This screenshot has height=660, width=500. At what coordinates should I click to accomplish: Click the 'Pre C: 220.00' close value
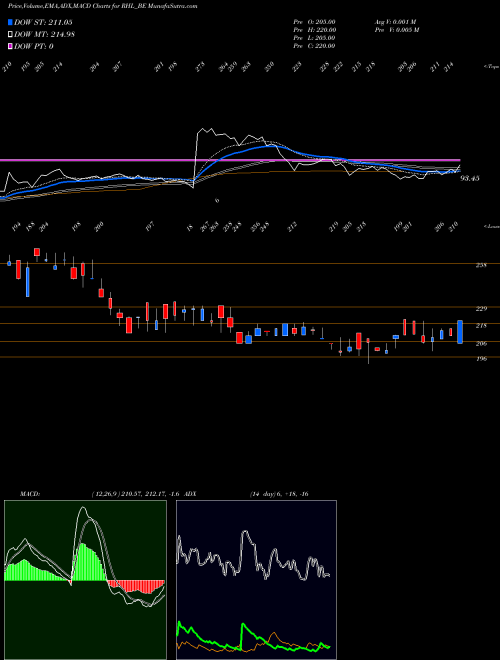pyautogui.click(x=314, y=46)
